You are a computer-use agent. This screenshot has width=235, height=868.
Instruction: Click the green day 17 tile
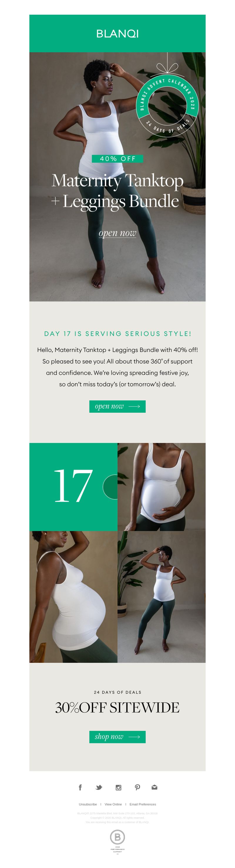73,487
